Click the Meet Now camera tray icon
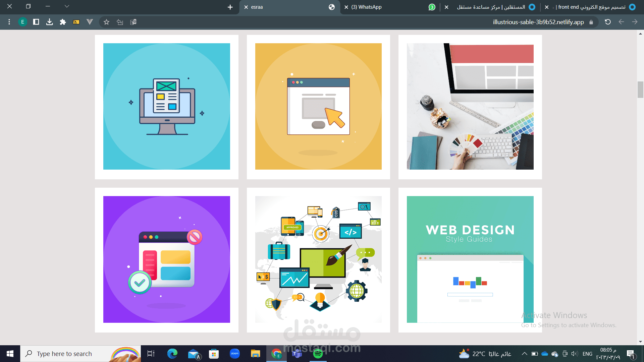 click(565, 354)
